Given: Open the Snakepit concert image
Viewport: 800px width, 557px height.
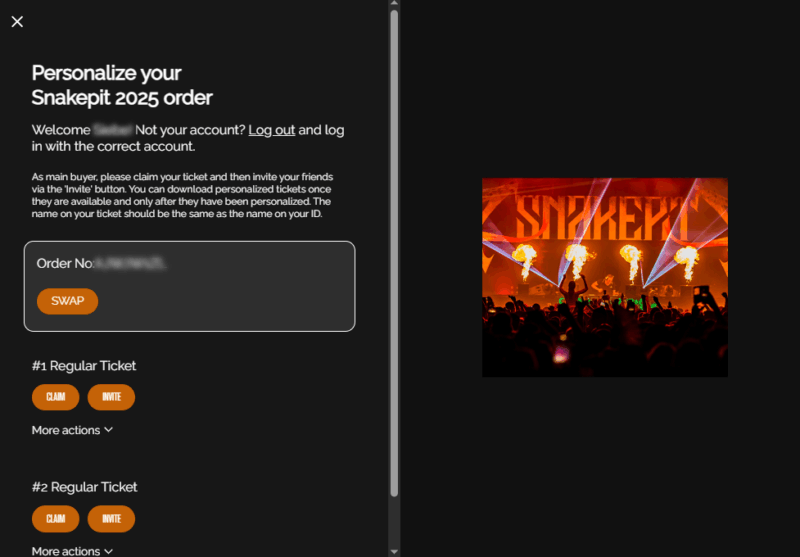Looking at the screenshot, I should (x=604, y=277).
